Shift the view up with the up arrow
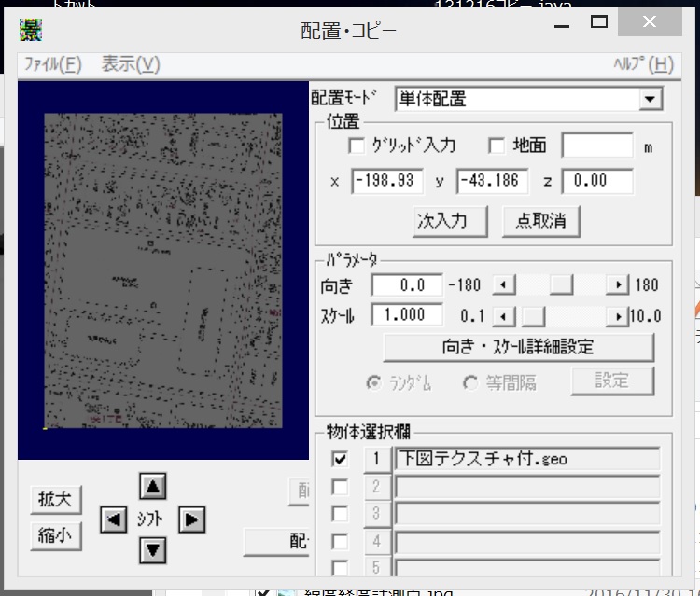700x596 pixels. coord(153,486)
